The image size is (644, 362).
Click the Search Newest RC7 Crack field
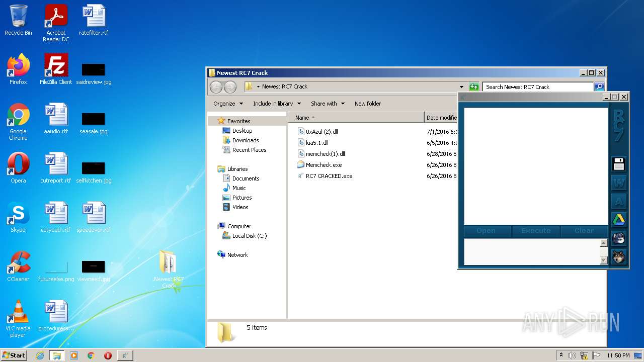(537, 87)
